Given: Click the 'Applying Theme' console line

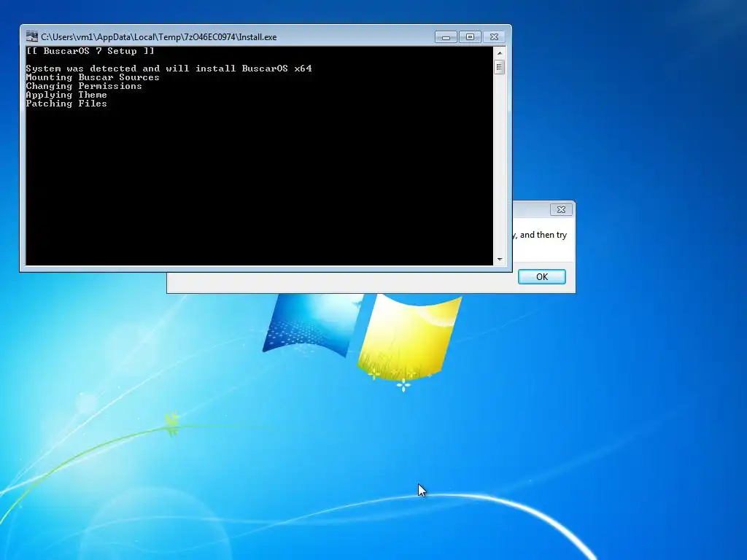Looking at the screenshot, I should [x=66, y=95].
